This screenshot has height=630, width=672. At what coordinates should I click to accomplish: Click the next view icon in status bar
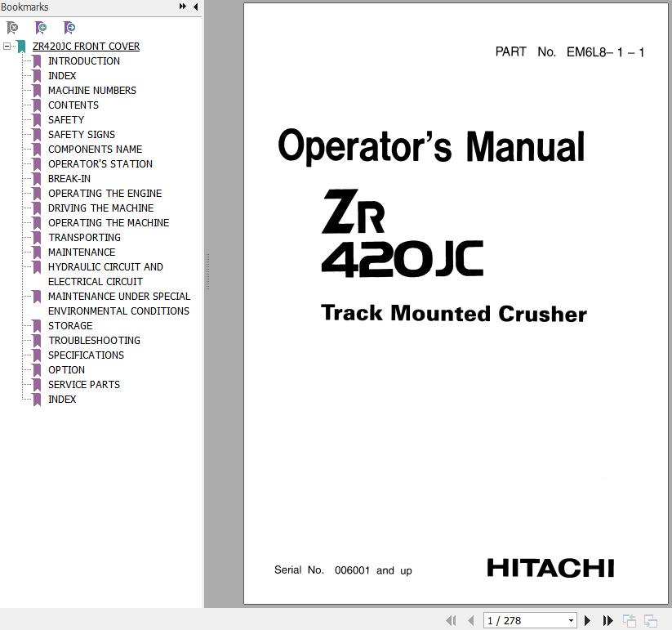(x=651, y=620)
